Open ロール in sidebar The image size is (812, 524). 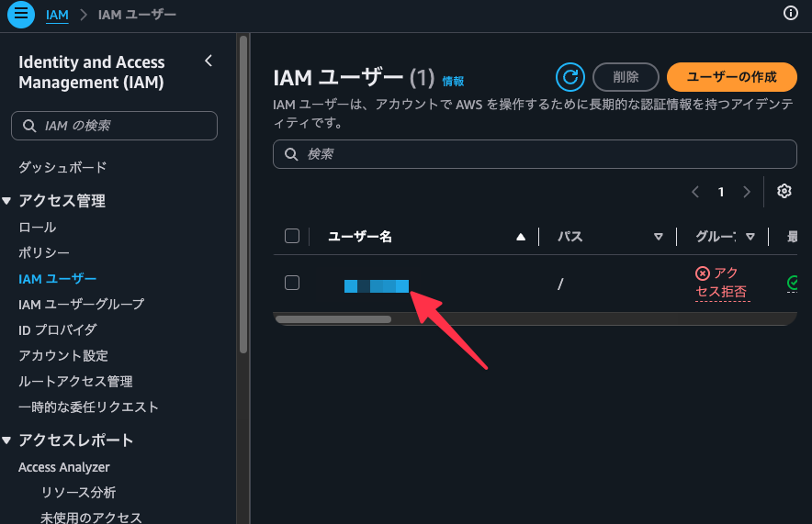(38, 227)
